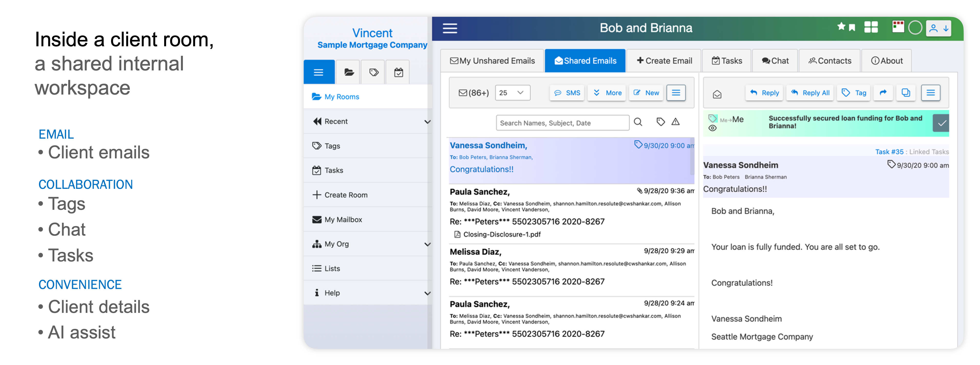Toggle the eye visibility icon in banner
The height and width of the screenshot is (365, 980).
[713, 128]
